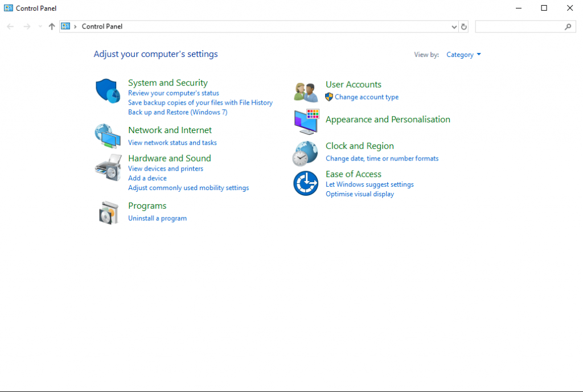Open Clock and Region category

(360, 146)
